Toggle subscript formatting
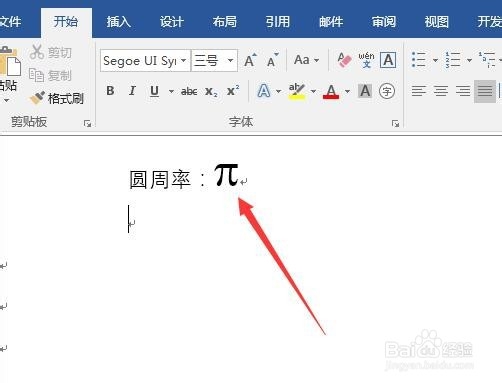502x383 pixels. tap(211, 91)
